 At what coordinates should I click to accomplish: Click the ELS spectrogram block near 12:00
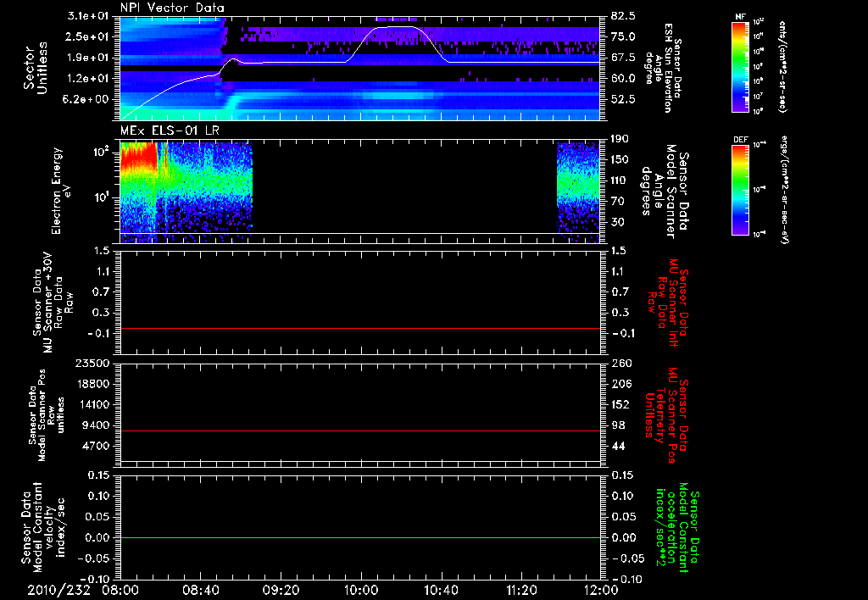[578, 192]
